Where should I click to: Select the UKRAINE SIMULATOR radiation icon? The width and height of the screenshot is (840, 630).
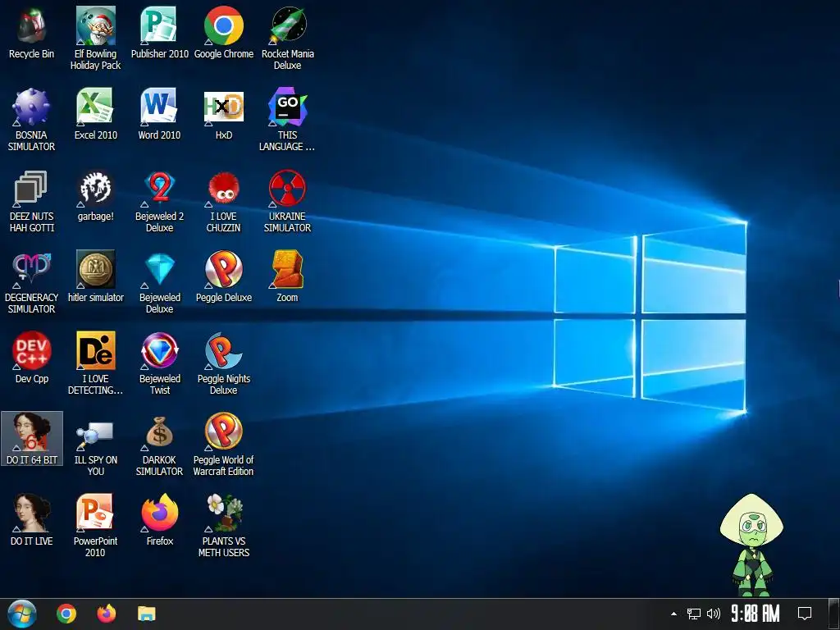coord(288,202)
